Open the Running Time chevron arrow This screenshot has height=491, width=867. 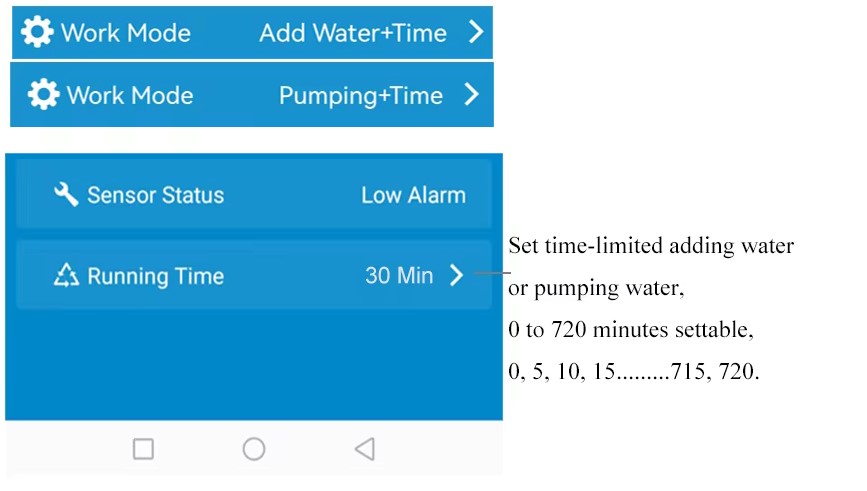[456, 276]
